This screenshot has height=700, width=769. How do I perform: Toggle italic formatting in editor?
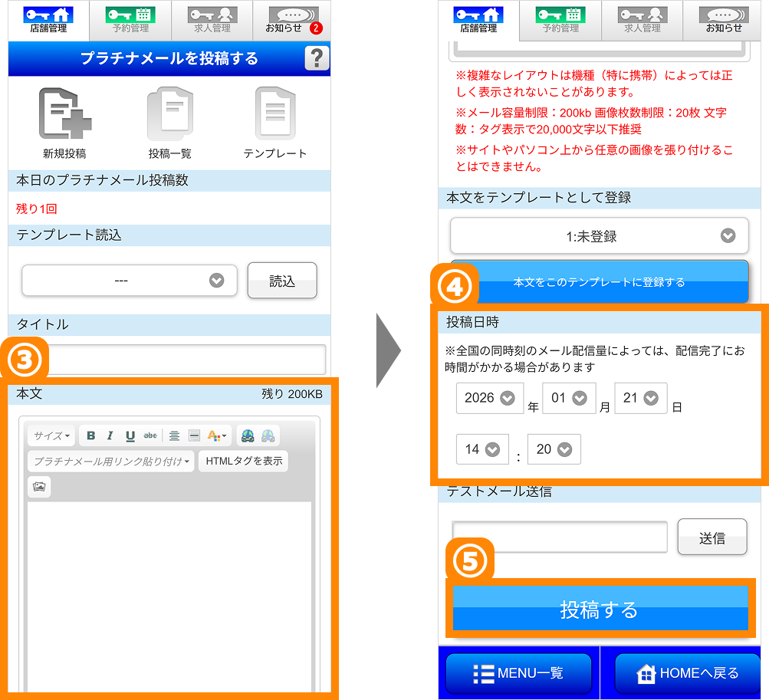(x=110, y=435)
